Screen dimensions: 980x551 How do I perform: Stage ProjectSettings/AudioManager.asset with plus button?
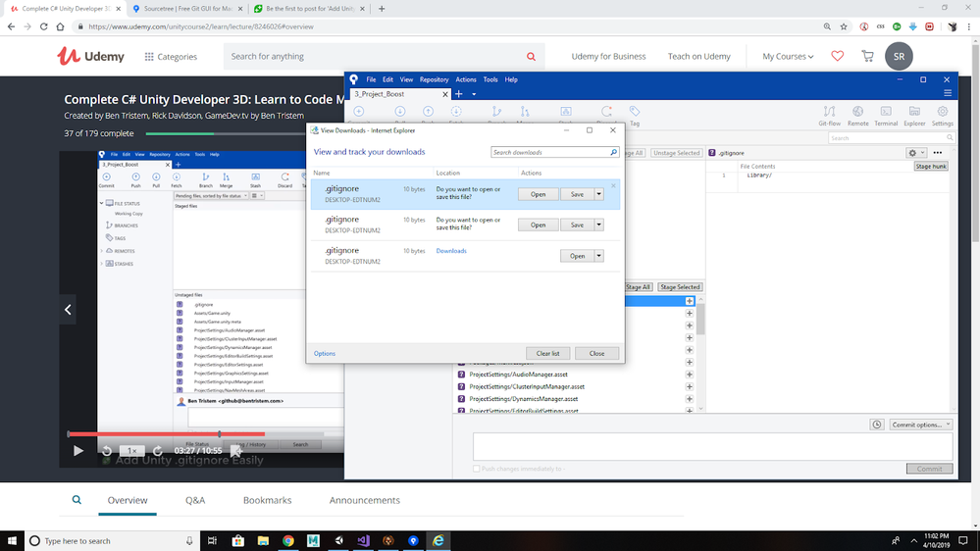[690, 375]
